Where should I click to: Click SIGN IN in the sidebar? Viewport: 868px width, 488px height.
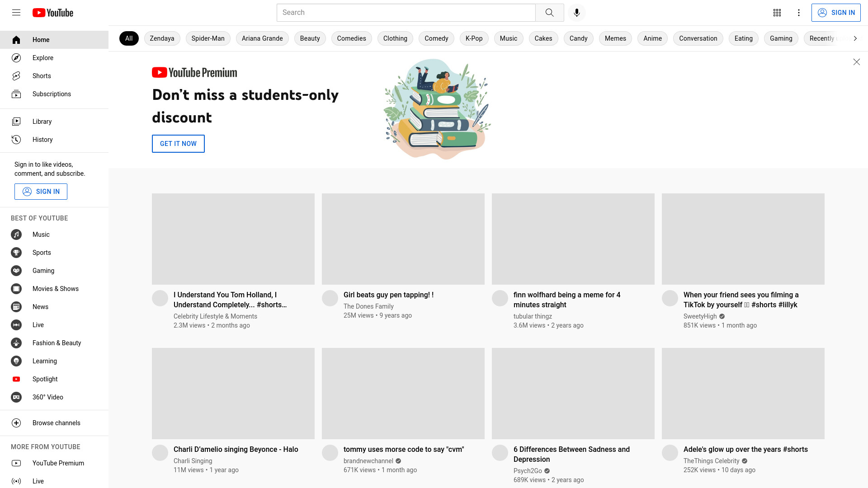[41, 192]
